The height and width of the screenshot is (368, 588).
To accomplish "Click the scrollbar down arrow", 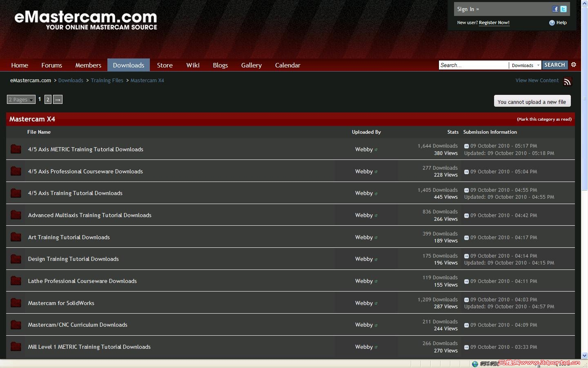I will [584, 356].
